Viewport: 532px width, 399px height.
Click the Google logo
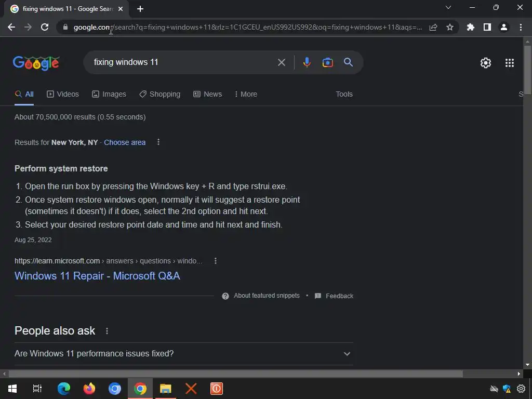[x=36, y=63]
